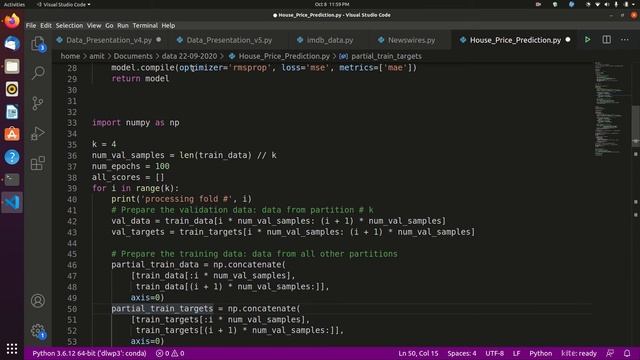The width and height of the screenshot is (640, 360).
Task: Open the Extensions view
Action: coord(38,163)
